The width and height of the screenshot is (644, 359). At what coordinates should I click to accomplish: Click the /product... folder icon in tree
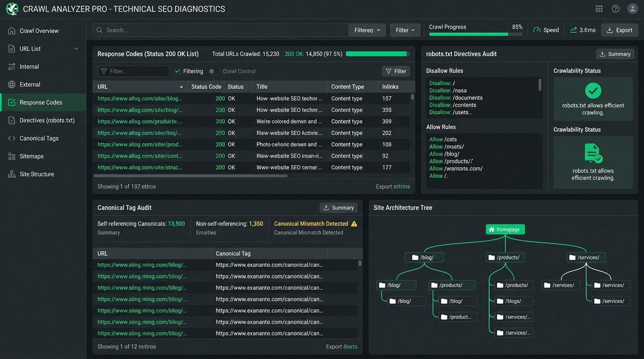coord(444,317)
